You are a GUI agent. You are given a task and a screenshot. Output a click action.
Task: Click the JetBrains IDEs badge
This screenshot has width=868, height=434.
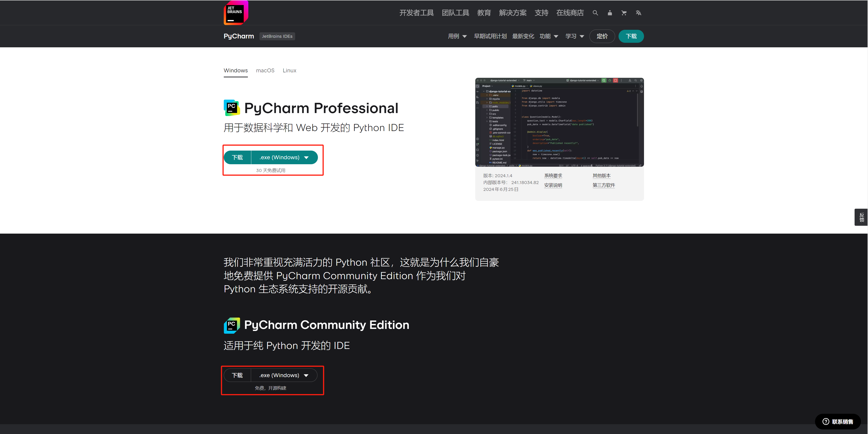[277, 36]
